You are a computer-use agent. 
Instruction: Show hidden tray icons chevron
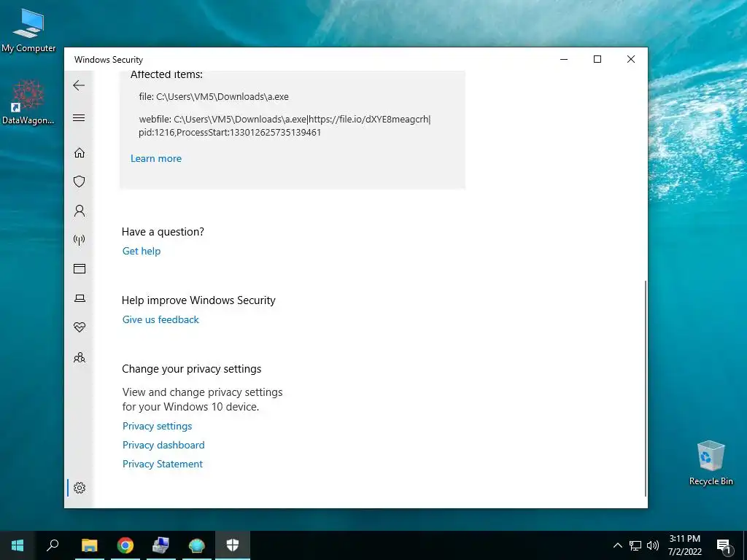[617, 545]
